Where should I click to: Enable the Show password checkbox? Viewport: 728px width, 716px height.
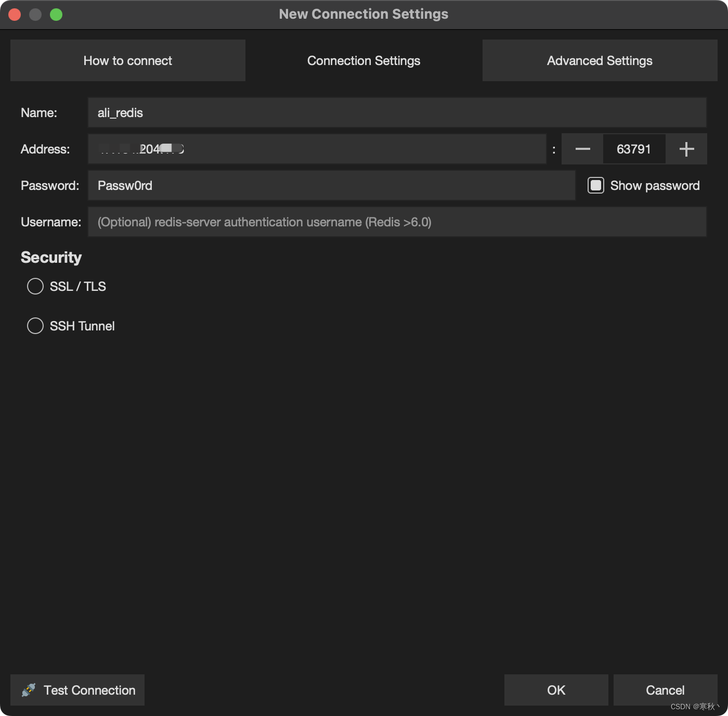coord(595,185)
